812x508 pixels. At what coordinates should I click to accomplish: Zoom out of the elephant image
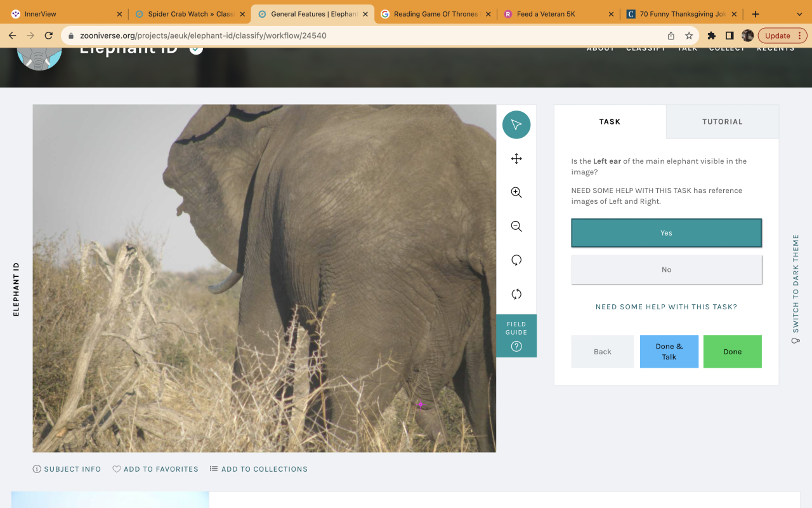click(x=516, y=226)
